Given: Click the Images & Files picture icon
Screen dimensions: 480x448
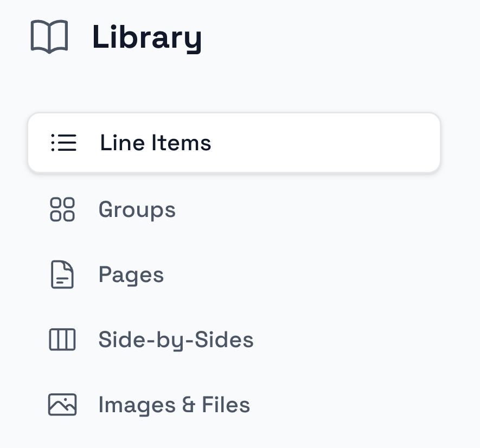Looking at the screenshot, I should 62,405.
